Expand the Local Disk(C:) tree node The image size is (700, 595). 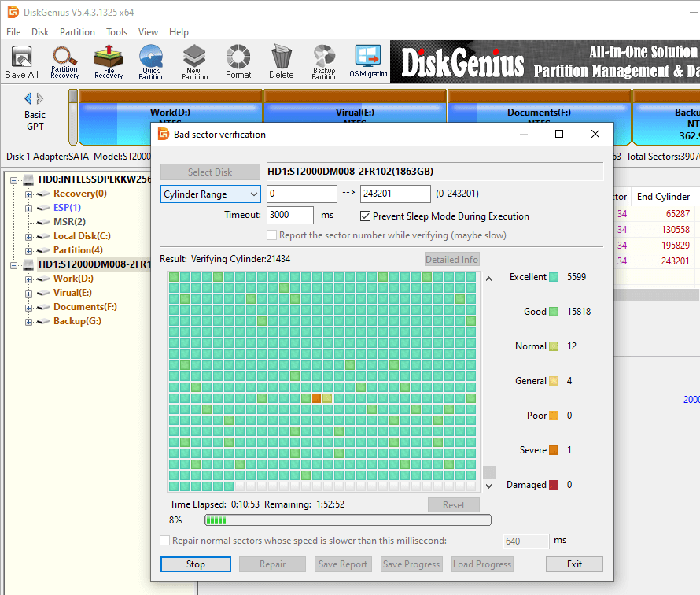(29, 236)
